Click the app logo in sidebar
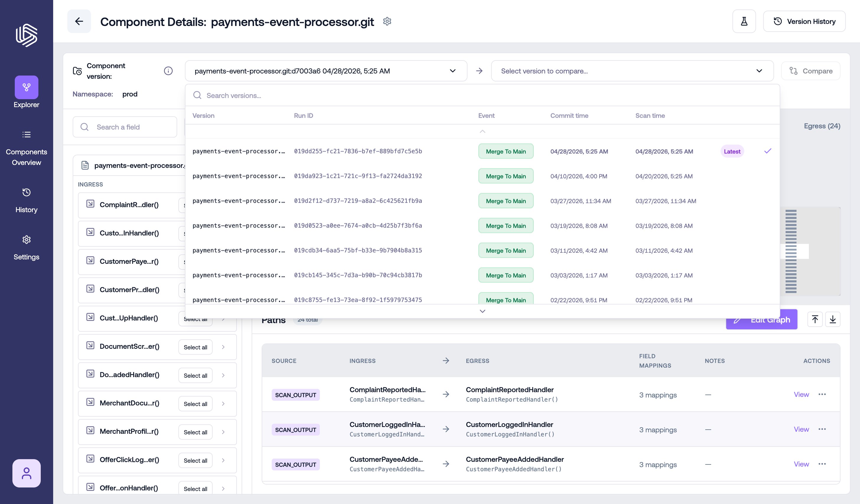 click(26, 35)
